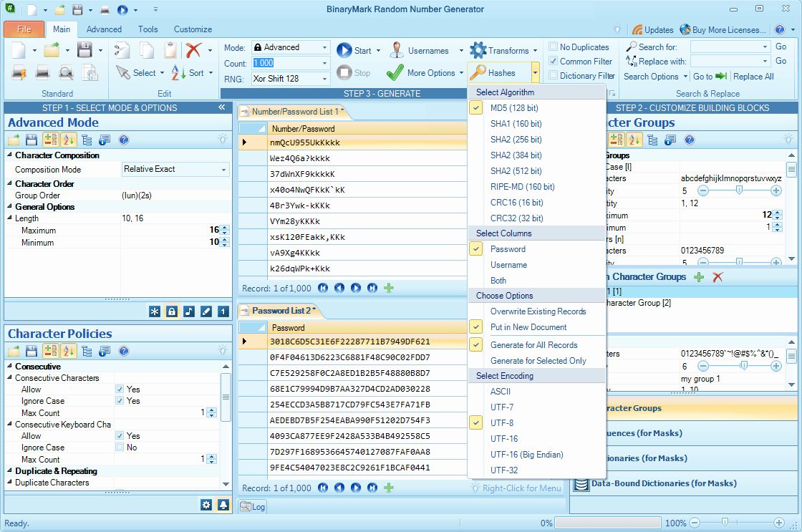Open the Count dropdown arrow
Viewport: 802px width, 532px height.
[x=324, y=63]
